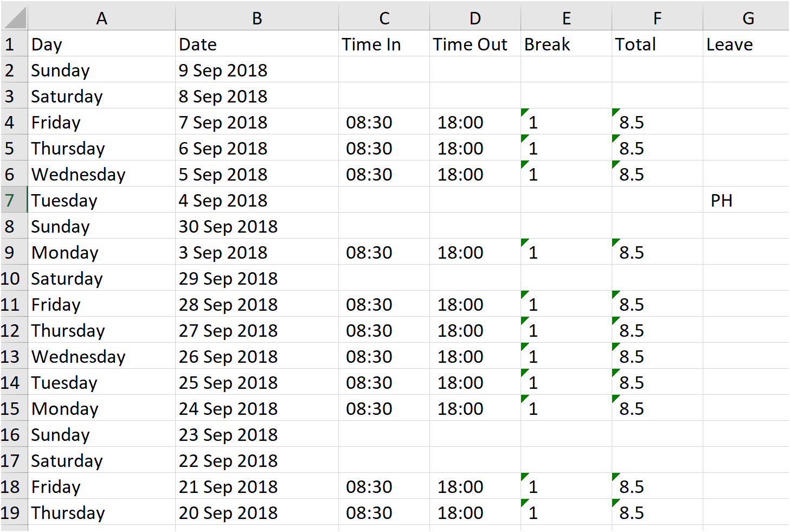
Task: Click the "4 Sep 2018" date cell
Action: click(x=257, y=201)
